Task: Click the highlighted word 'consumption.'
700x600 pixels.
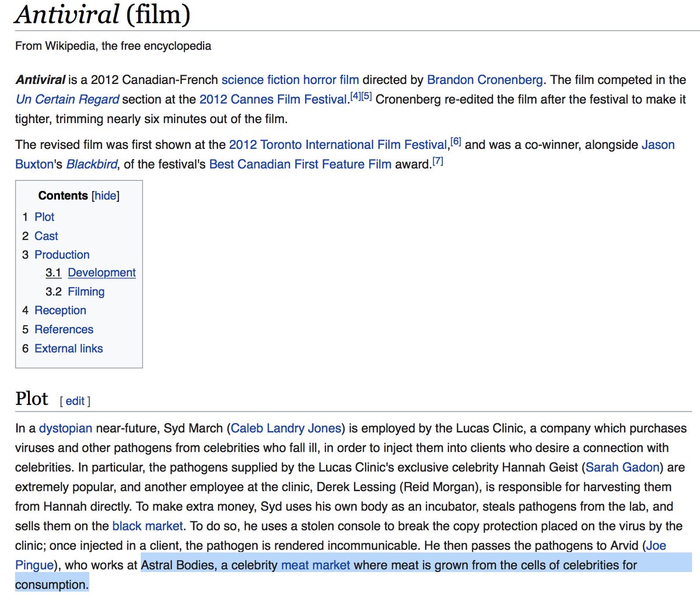Action: pos(52,585)
